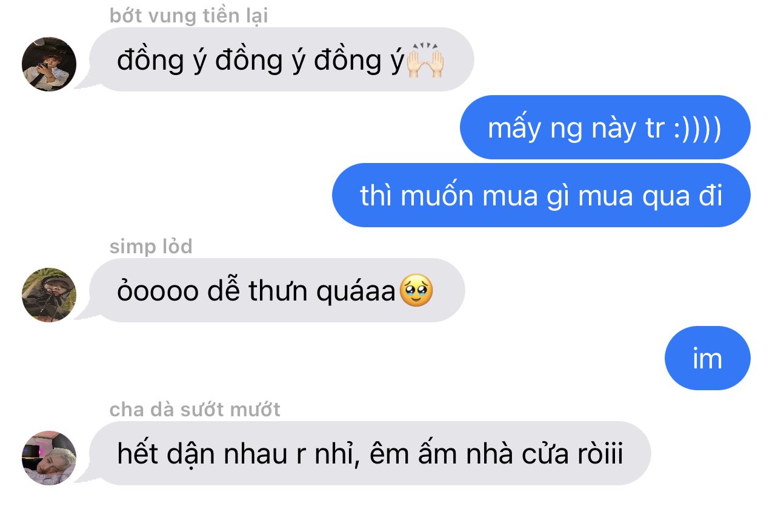Select the blue 'mấy ng này tr :))))' message
Image resolution: width=778 pixels, height=532 pixels.
[x=605, y=127]
